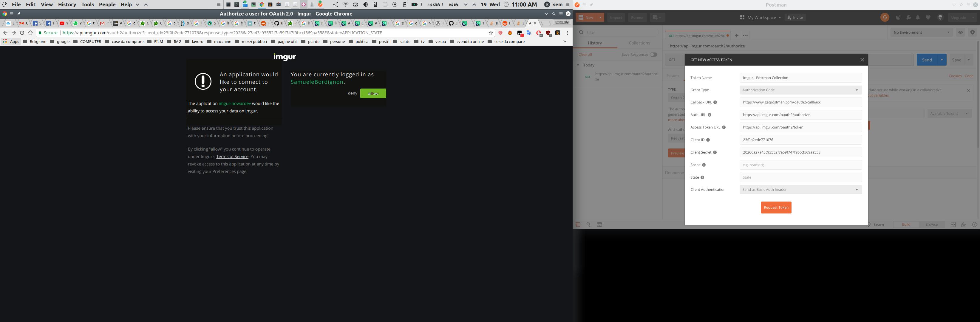Viewport: 980px width, 322px height.
Task: Click the Request Token button
Action: [x=776, y=208]
